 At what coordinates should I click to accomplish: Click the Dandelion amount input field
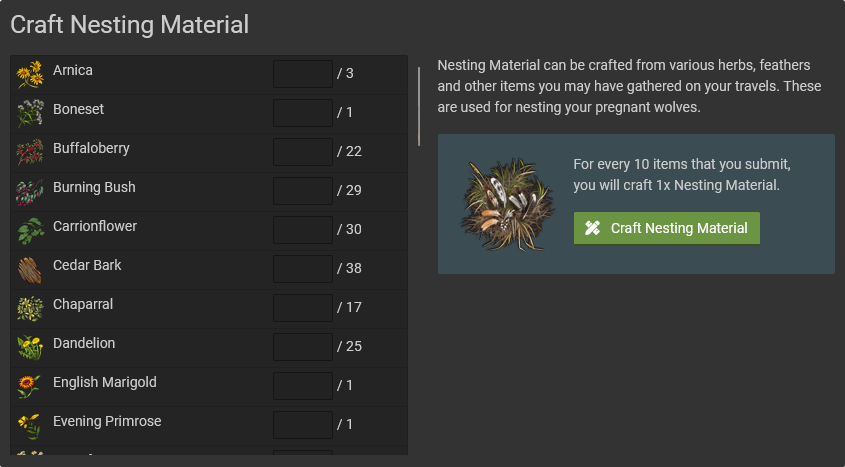pos(302,347)
